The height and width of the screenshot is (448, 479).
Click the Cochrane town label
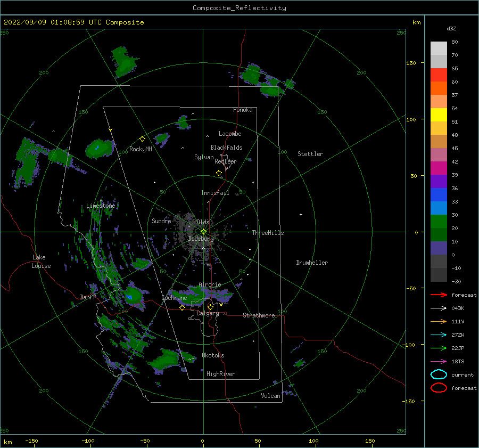pos(174,298)
